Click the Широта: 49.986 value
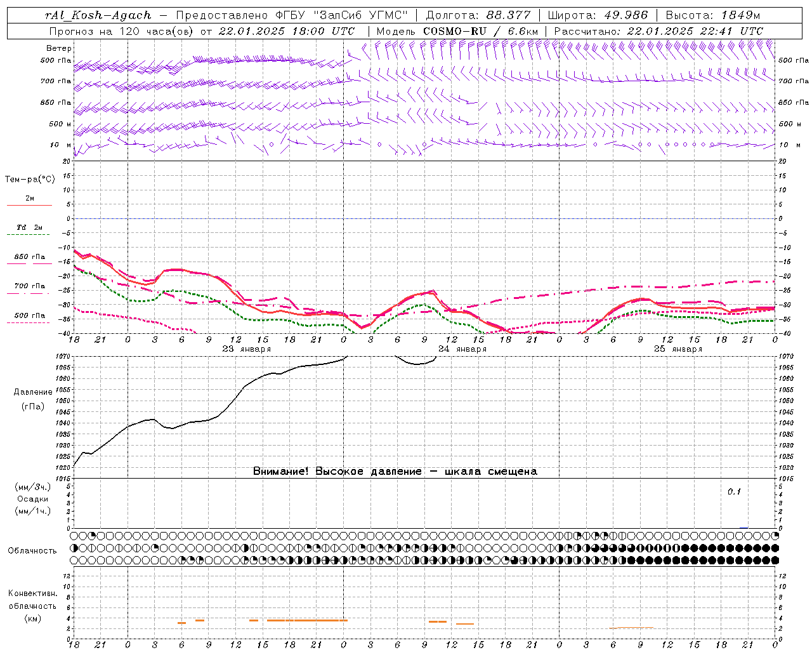This screenshot has width=812, height=650. click(x=598, y=15)
